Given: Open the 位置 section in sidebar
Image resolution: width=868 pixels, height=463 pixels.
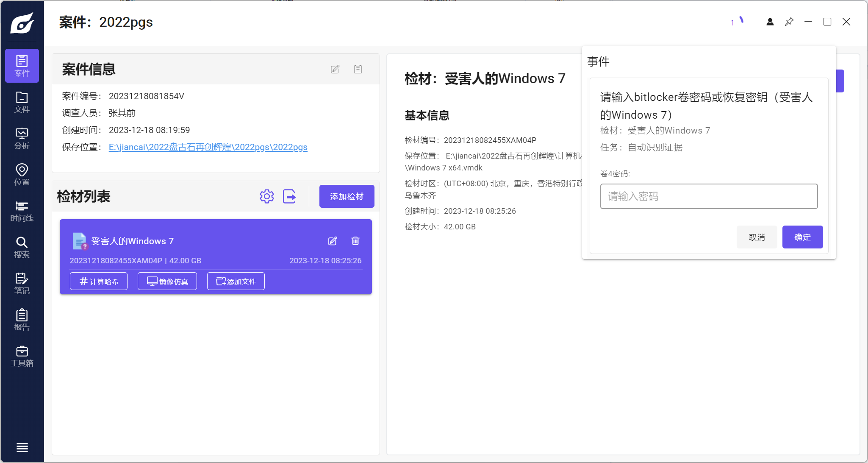Looking at the screenshot, I should (22, 175).
